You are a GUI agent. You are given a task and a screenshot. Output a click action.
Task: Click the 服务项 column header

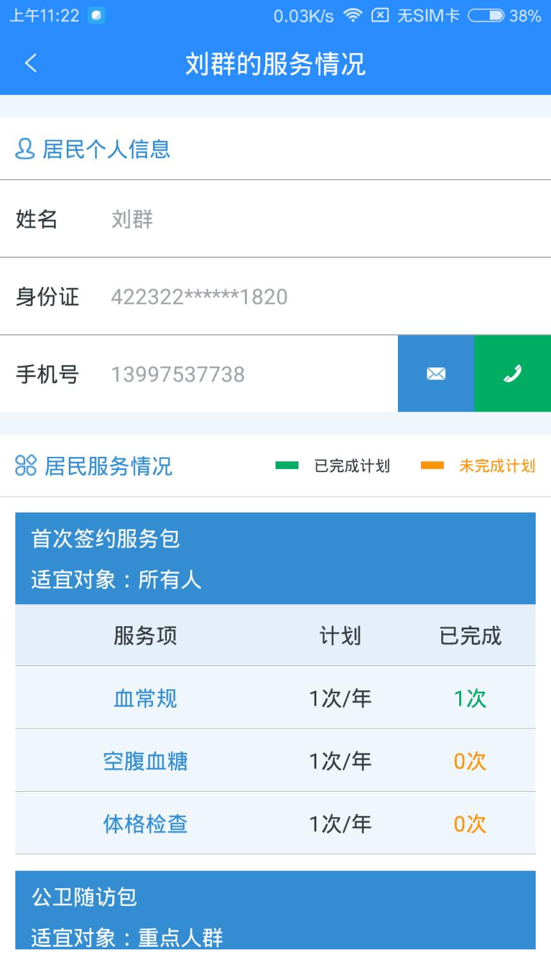[145, 635]
